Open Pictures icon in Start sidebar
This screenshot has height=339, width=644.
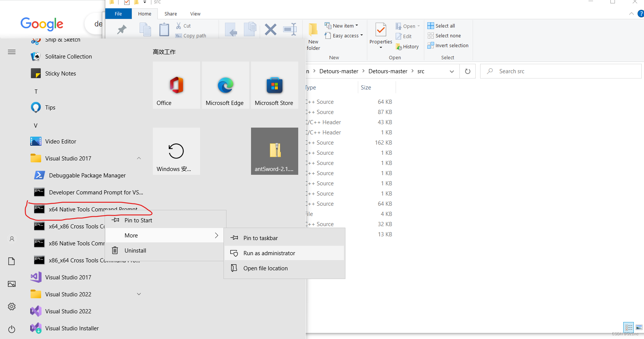[12, 284]
